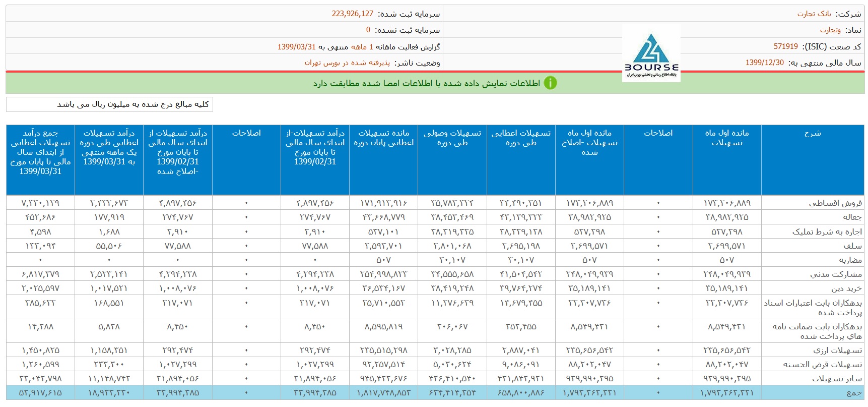Click the symbol value 'وتجارت'
868x407 pixels.
pyautogui.click(x=830, y=30)
